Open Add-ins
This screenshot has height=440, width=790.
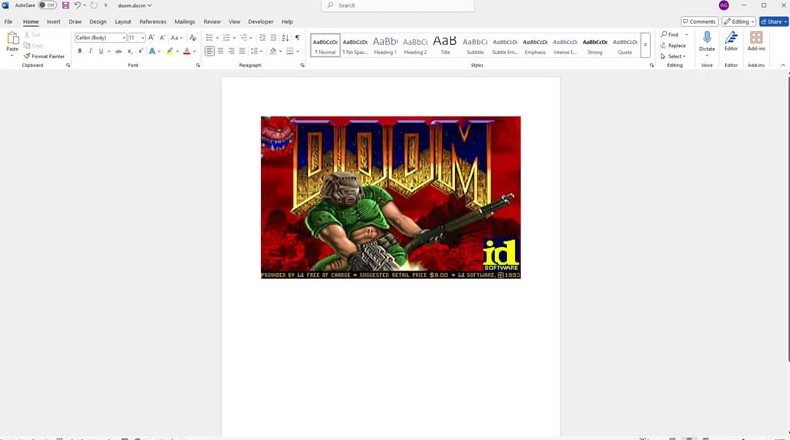tap(756, 41)
